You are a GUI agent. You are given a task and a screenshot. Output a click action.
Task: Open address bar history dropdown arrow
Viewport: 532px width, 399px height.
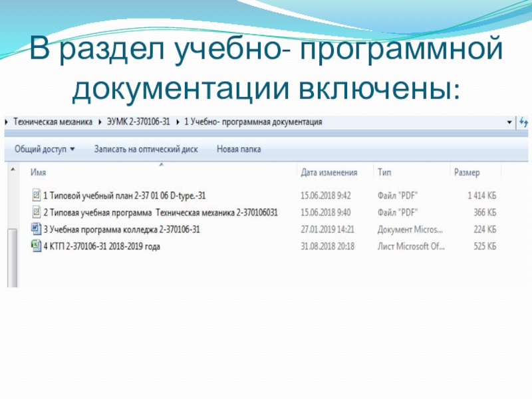point(509,122)
